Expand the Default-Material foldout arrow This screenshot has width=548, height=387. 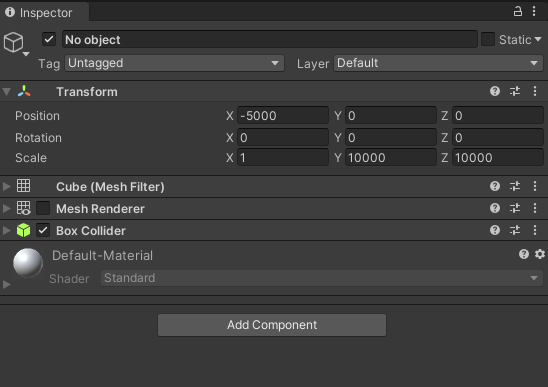pos(7,284)
